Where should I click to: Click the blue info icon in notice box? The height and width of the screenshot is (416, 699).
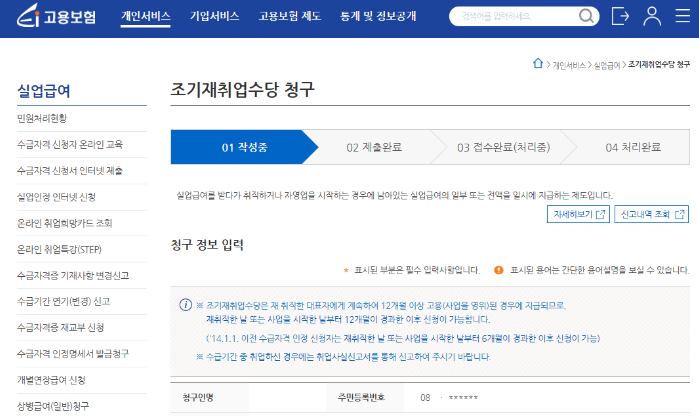[x=185, y=304]
